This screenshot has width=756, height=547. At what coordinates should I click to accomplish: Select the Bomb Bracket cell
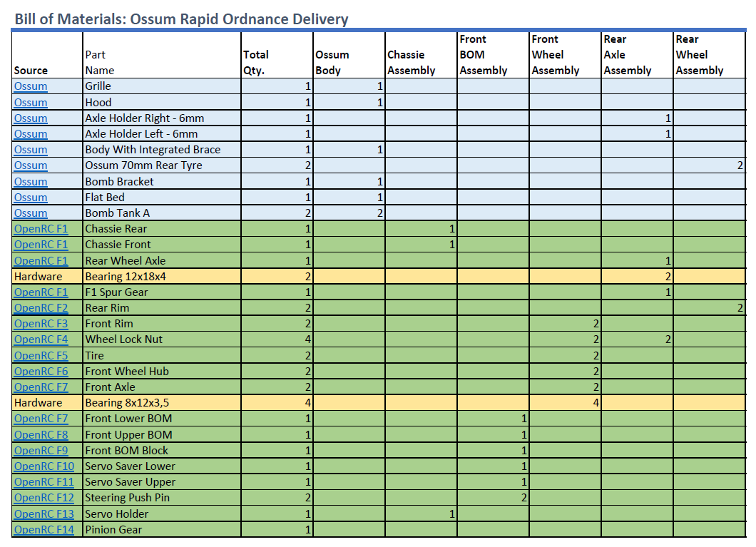[x=161, y=182]
